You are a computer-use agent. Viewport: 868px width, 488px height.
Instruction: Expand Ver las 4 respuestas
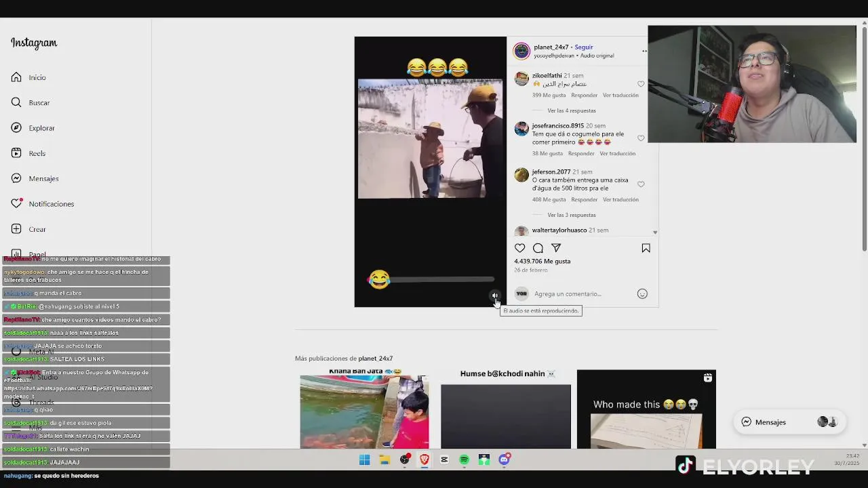pos(572,110)
